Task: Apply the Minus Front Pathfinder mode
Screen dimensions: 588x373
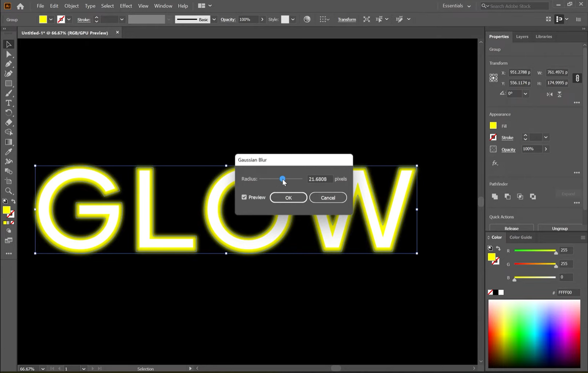Action: point(507,196)
